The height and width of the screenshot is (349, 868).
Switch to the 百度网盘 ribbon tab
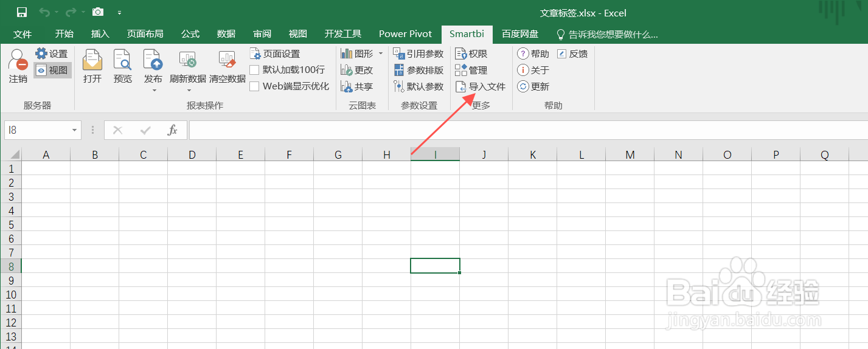click(x=519, y=34)
